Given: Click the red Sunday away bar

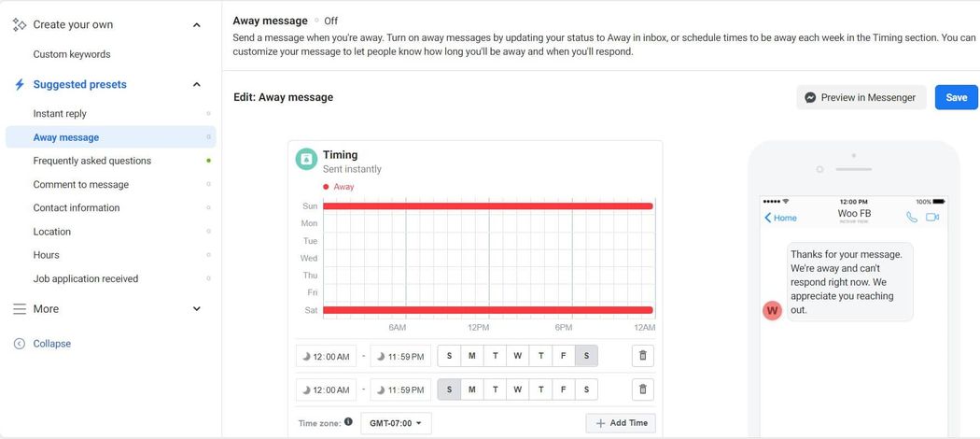Looking at the screenshot, I should point(487,205).
